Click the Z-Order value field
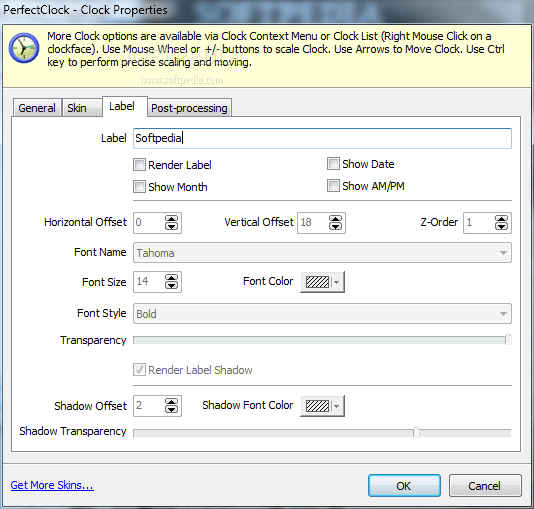Viewport: 534px width, 509px height. 479,223
